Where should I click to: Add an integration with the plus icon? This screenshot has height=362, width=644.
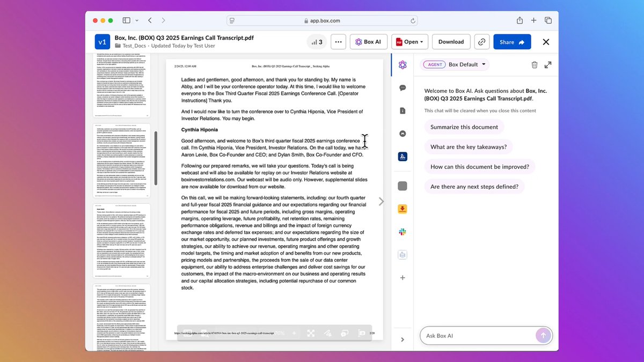click(402, 278)
